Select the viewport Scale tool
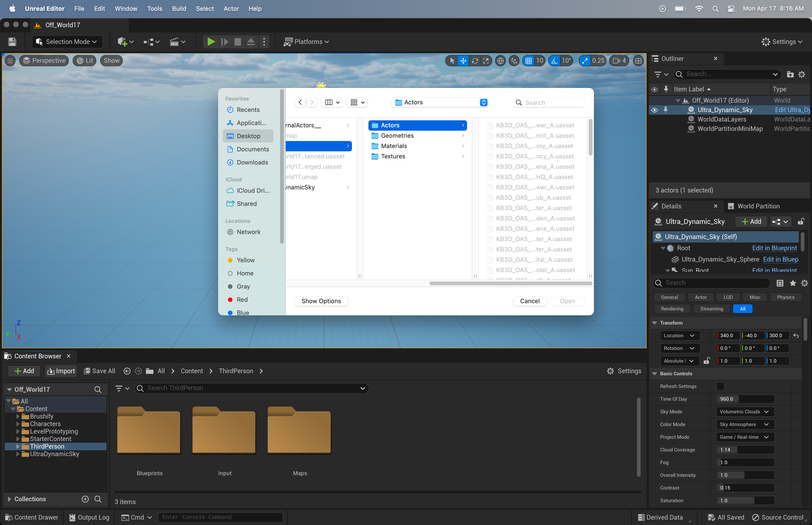The image size is (812, 525). 486,61
